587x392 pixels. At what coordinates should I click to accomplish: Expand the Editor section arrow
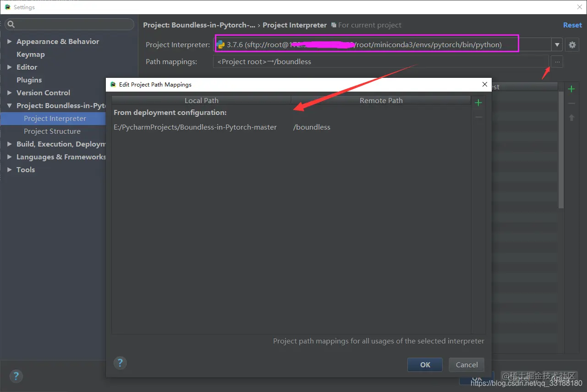click(10, 67)
